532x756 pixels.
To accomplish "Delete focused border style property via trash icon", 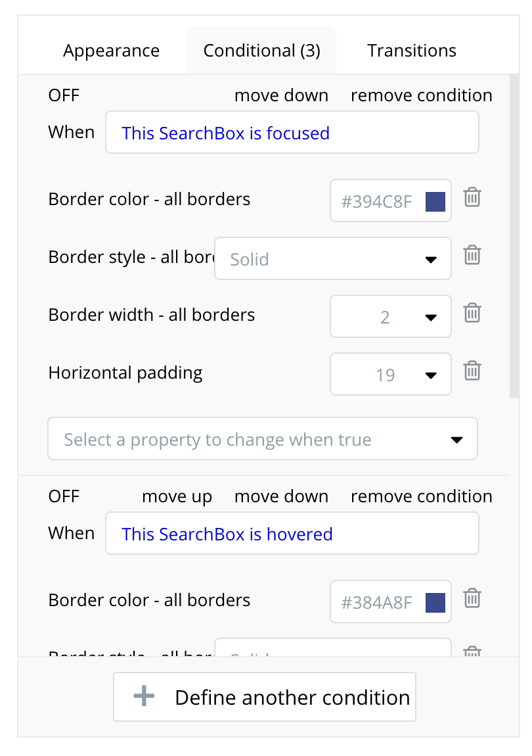I will coord(472,255).
